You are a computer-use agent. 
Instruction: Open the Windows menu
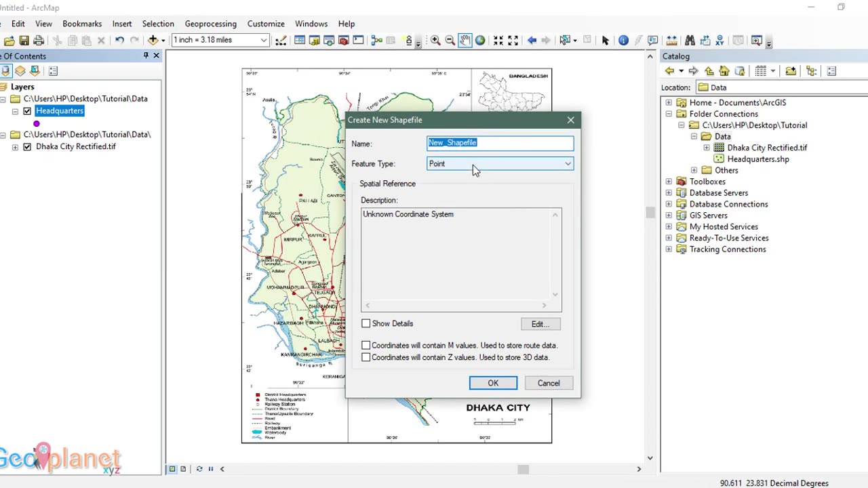click(x=311, y=24)
